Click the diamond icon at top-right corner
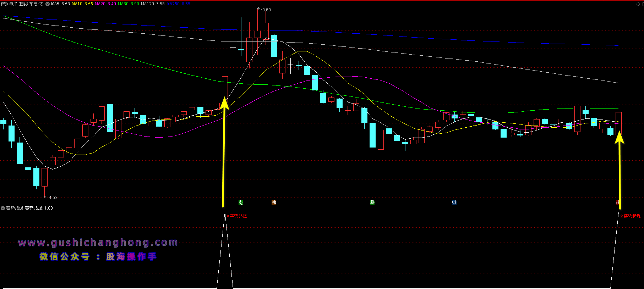The image size is (644, 289). (x=638, y=4)
